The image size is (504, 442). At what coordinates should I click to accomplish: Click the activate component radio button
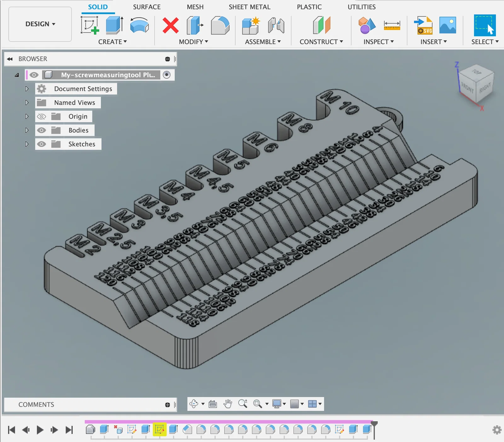pyautogui.click(x=167, y=75)
